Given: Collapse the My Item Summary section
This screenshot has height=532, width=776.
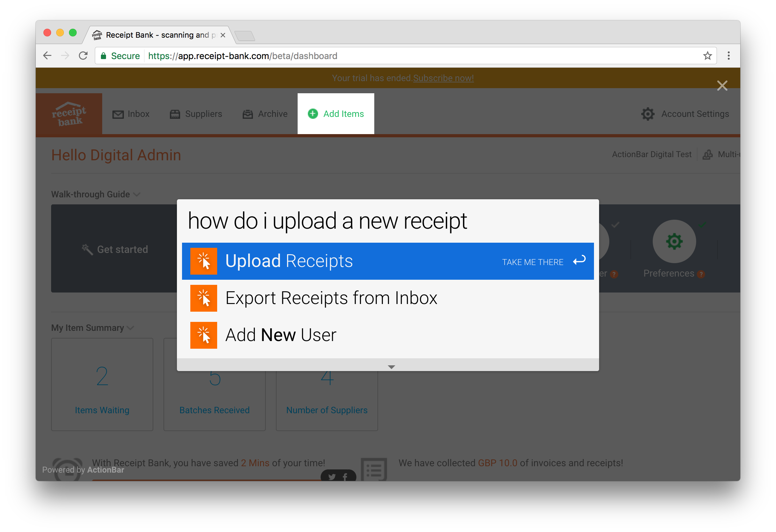Looking at the screenshot, I should [x=131, y=328].
